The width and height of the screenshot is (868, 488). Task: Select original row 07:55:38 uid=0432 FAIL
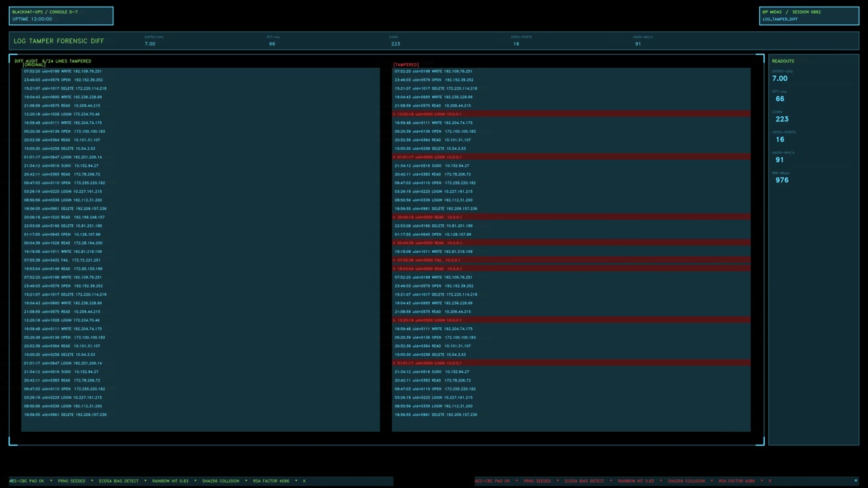pos(201,260)
